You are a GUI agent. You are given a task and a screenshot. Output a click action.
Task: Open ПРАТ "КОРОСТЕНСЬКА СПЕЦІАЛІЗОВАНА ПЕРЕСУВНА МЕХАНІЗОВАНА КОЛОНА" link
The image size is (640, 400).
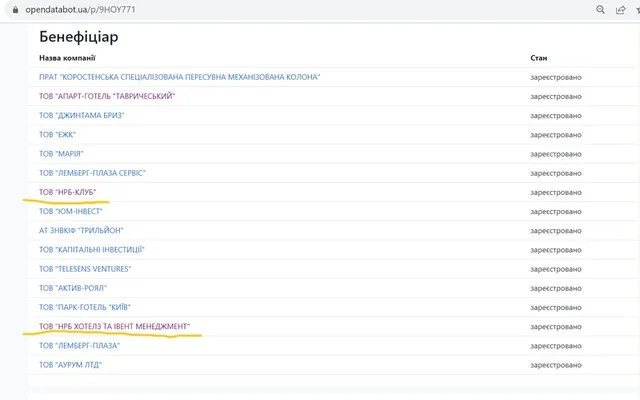[180, 77]
